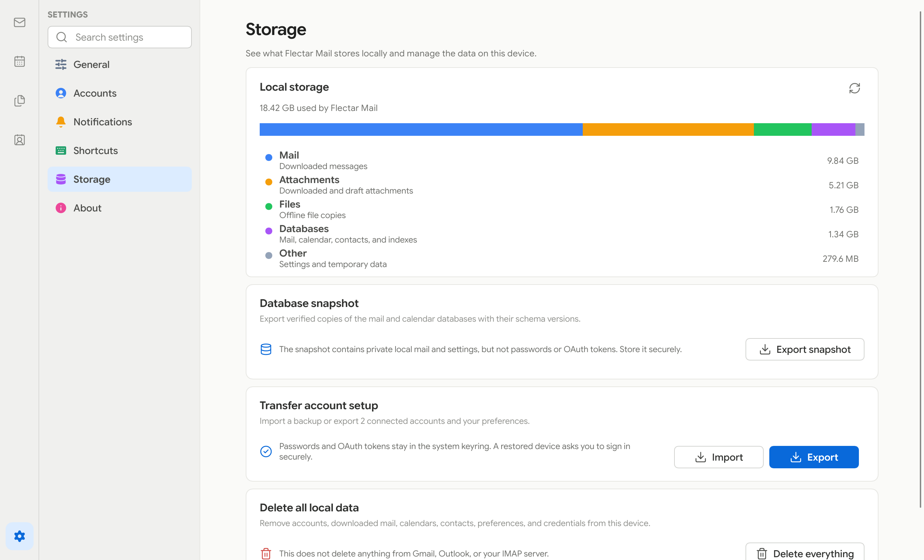Select the Storage settings section
The image size is (924, 560).
[x=119, y=179]
